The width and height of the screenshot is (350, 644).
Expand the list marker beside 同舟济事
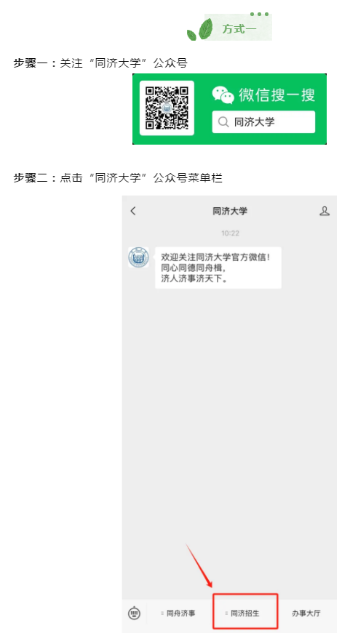click(162, 613)
